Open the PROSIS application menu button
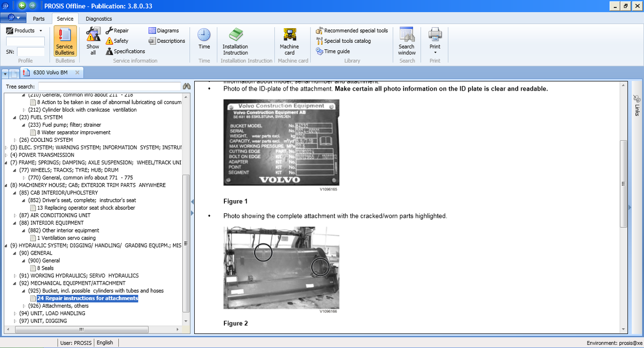The height and width of the screenshot is (348, 644). click(14, 18)
